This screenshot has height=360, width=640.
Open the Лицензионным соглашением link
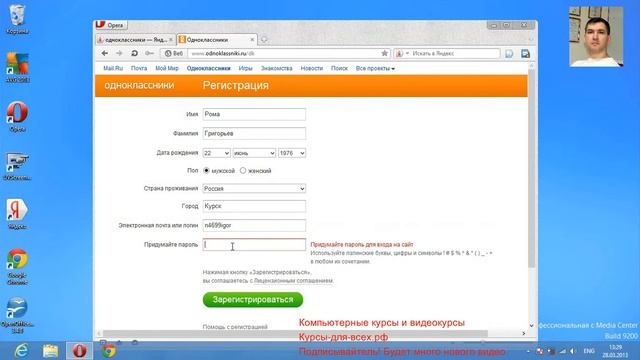tap(293, 281)
